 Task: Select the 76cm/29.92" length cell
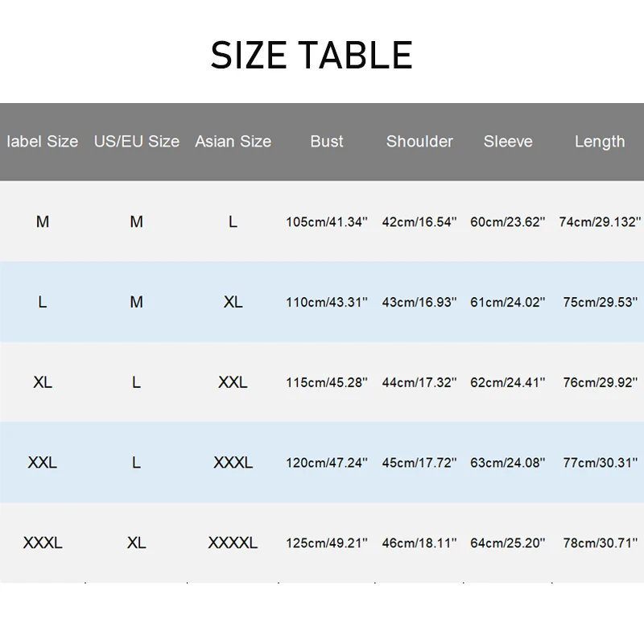pyautogui.click(x=600, y=383)
